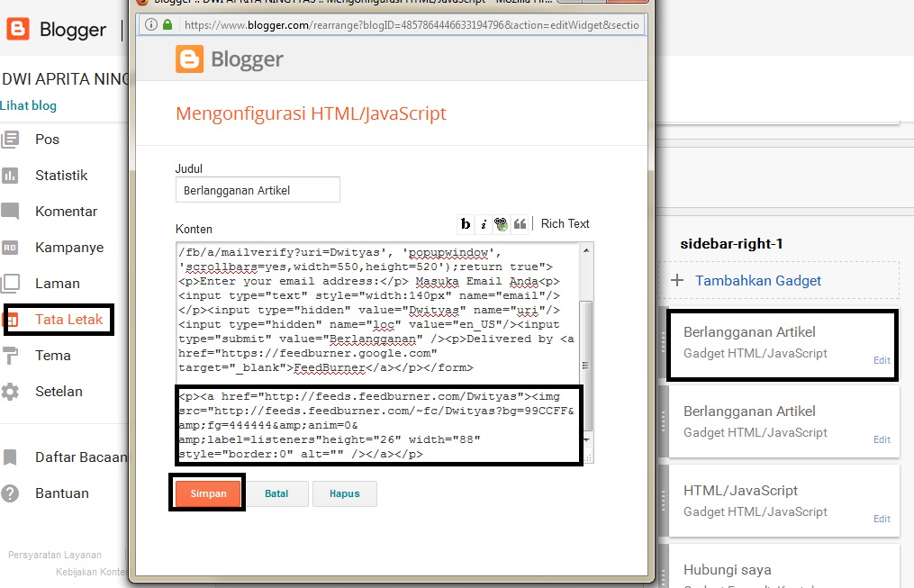Apply bold formatting in Konten editor
Screen dimensions: 914x588
tap(466, 224)
